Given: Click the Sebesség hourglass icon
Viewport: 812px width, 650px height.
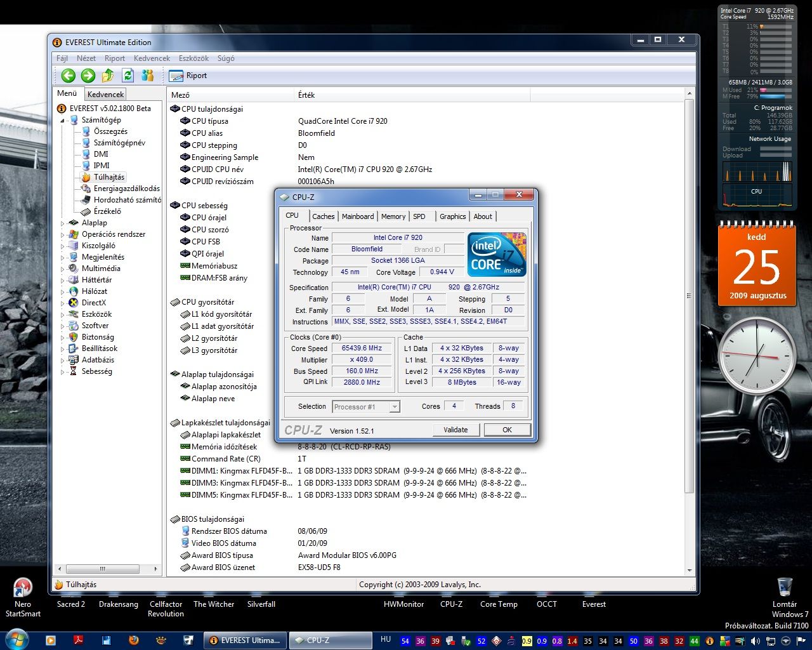Looking at the screenshot, I should (x=74, y=371).
